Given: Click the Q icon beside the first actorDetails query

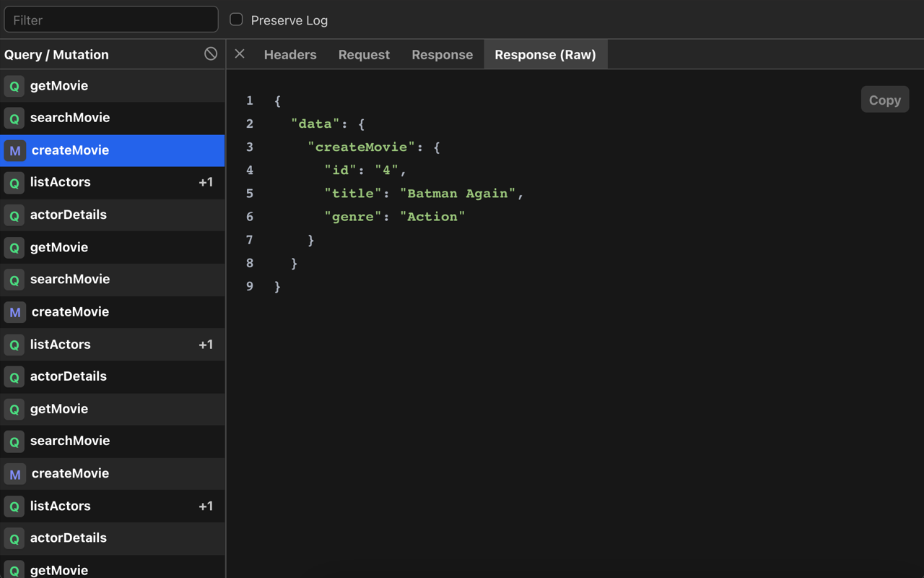Looking at the screenshot, I should (14, 215).
